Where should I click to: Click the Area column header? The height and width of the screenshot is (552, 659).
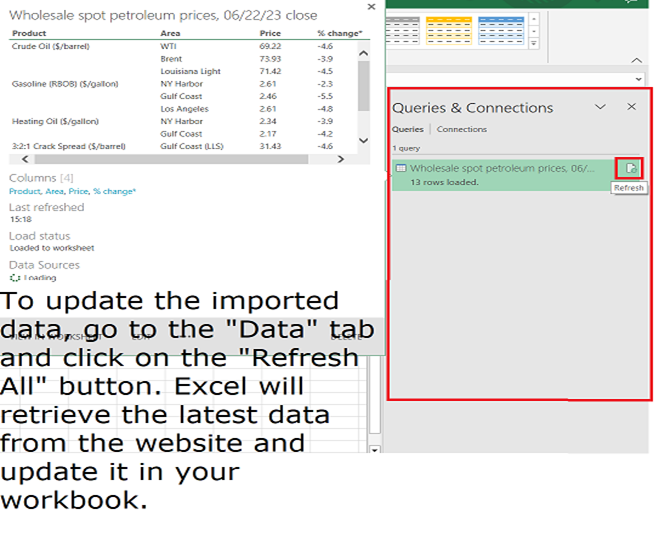170,33
